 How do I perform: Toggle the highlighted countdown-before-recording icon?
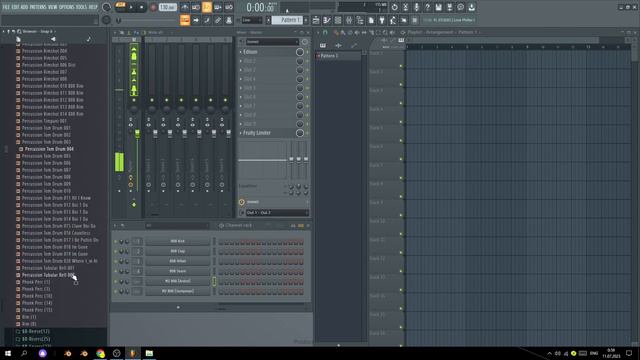tap(207, 7)
